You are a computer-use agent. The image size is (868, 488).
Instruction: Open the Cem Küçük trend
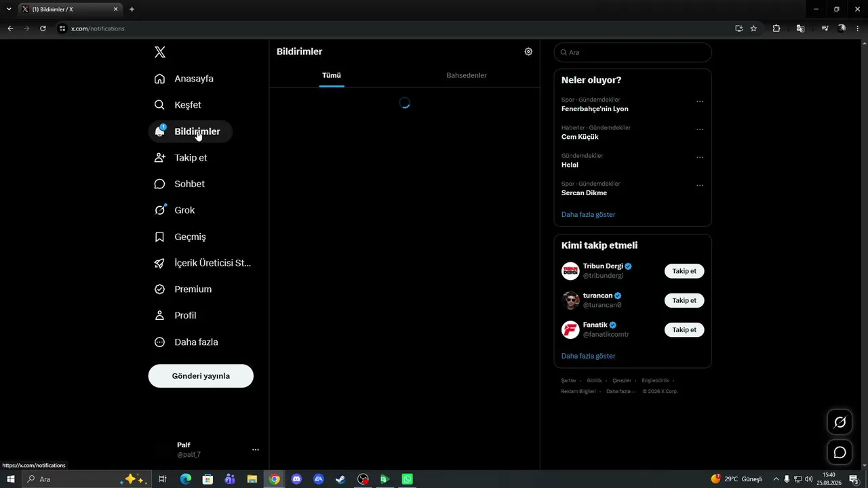pyautogui.click(x=580, y=137)
